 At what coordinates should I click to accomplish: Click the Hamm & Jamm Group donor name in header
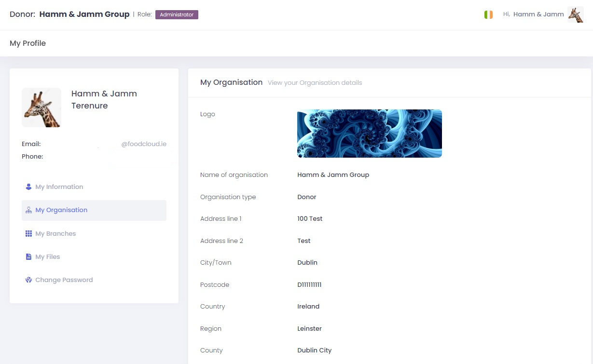point(84,14)
